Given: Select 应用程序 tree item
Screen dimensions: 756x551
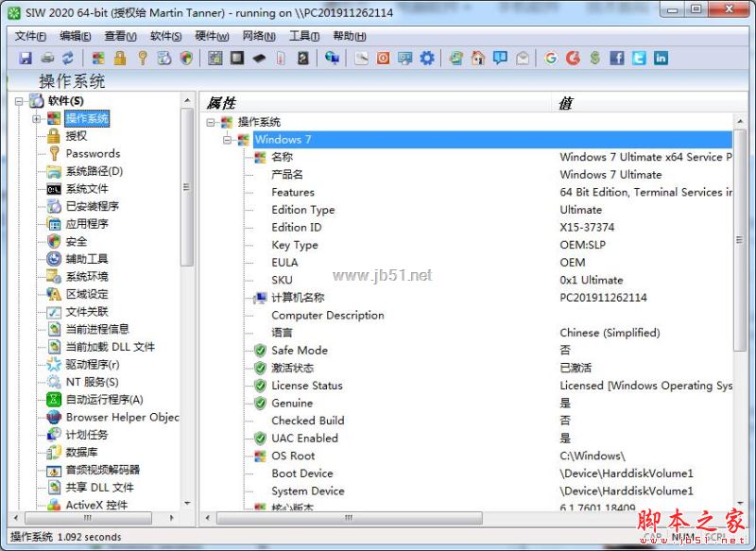Looking at the screenshot, I should 87,224.
